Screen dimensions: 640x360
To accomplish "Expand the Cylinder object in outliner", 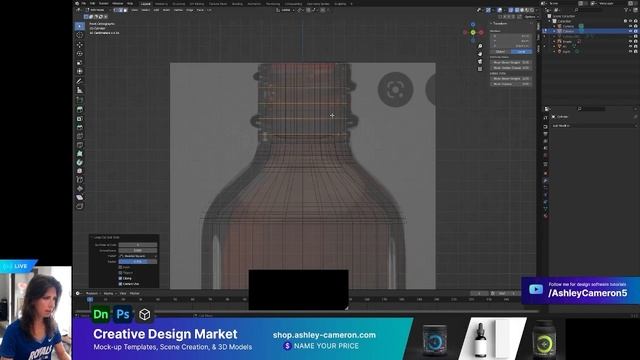I will point(555,31).
